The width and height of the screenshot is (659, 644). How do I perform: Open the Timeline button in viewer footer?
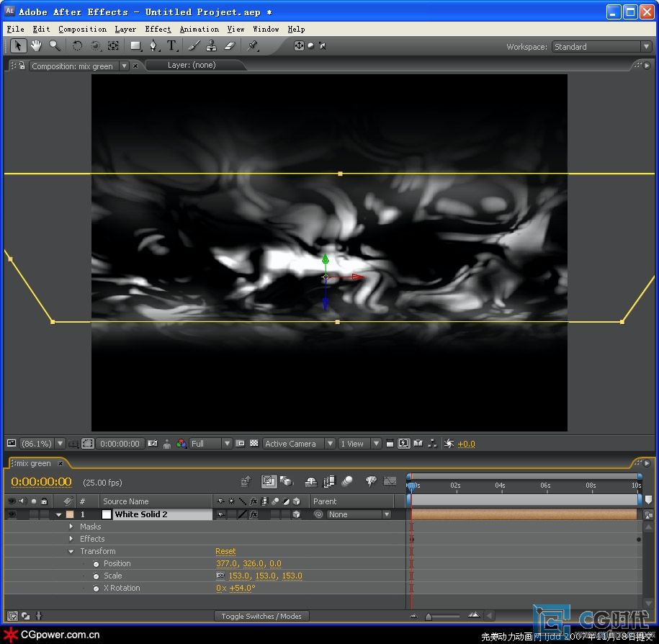(418, 444)
